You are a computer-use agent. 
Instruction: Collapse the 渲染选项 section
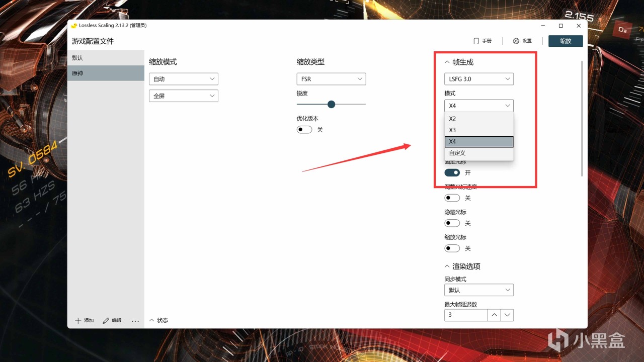coord(447,266)
